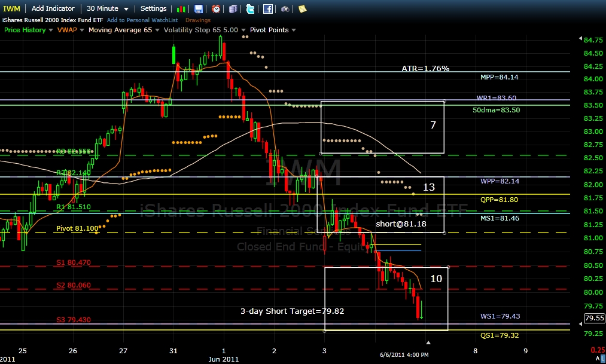Image resolution: width=606 pixels, height=364 pixels.
Task: Click the Pivot 81.100 level label
Action: [x=77, y=228]
